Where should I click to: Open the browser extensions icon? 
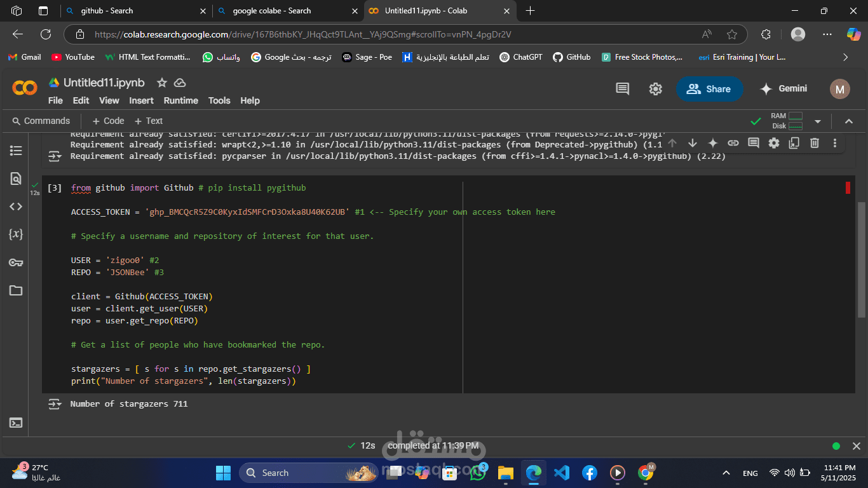(766, 34)
